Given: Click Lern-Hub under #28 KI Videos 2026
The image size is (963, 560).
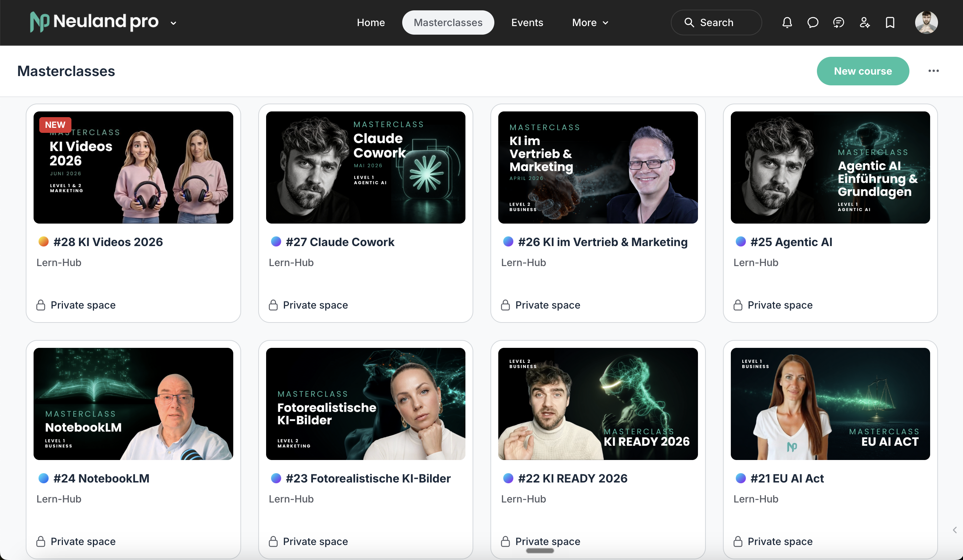Looking at the screenshot, I should (x=59, y=262).
